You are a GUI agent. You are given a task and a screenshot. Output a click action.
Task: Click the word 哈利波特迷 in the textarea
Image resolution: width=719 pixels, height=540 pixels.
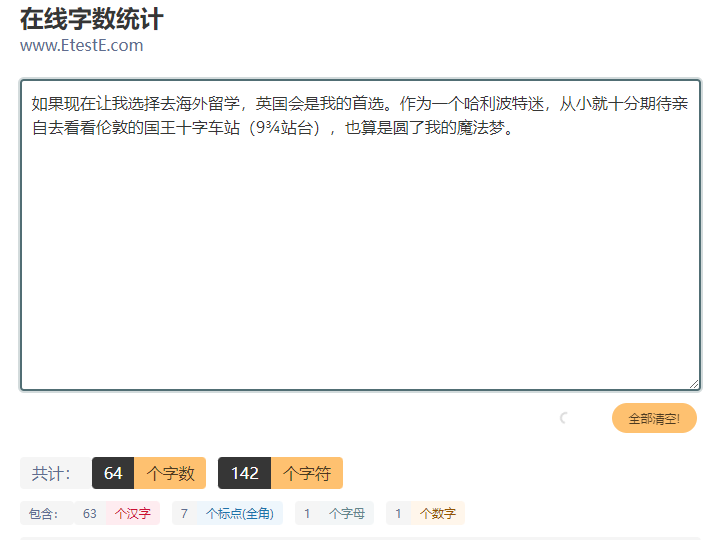(x=503, y=104)
